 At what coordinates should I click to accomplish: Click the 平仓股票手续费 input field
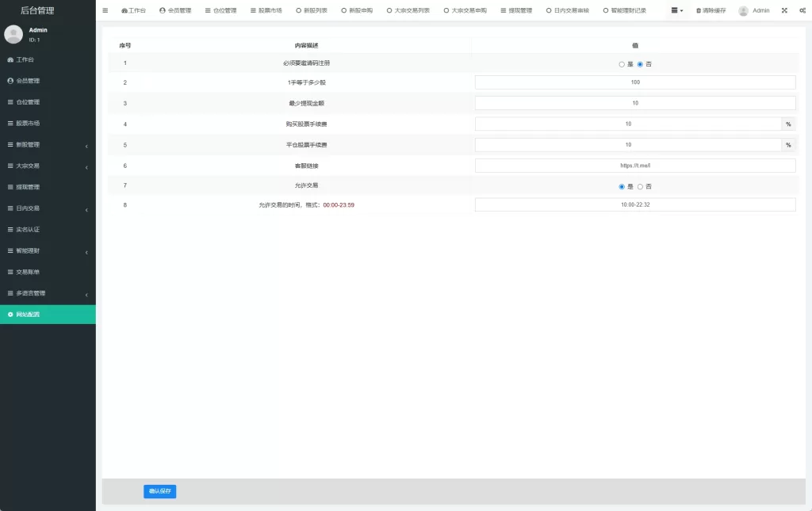pos(628,145)
